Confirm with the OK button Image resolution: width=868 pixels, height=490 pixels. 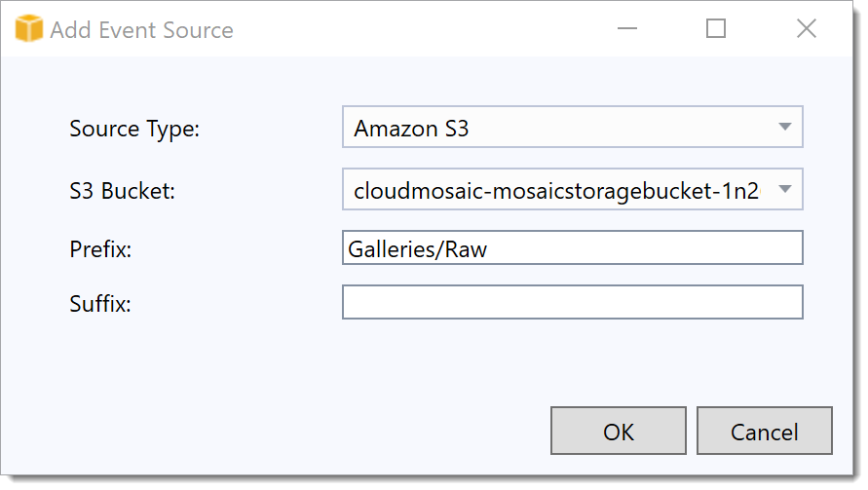[619, 431]
